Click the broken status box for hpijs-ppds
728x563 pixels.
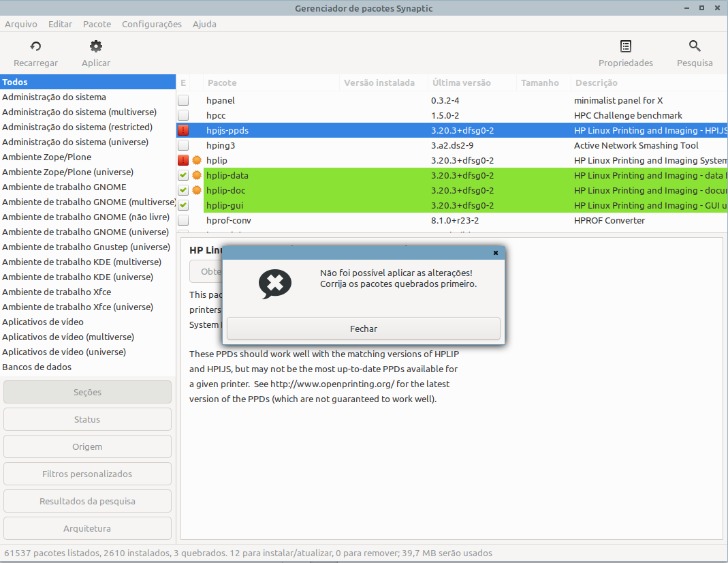point(183,131)
